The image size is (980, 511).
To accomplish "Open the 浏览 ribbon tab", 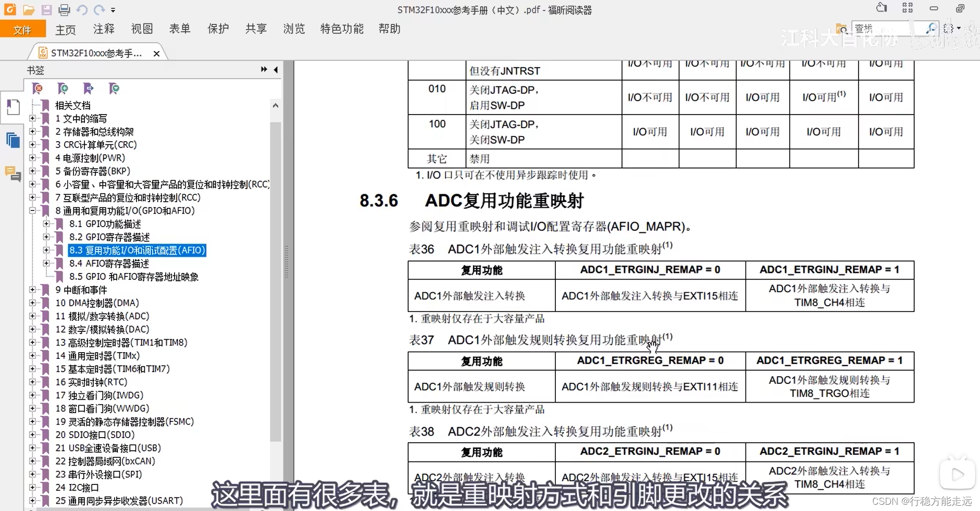I will pos(294,29).
